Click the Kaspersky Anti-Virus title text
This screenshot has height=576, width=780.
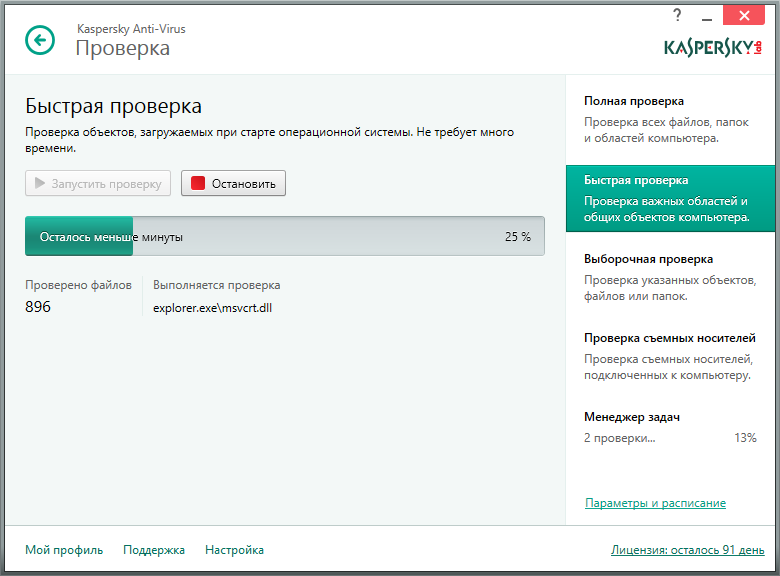click(x=131, y=29)
